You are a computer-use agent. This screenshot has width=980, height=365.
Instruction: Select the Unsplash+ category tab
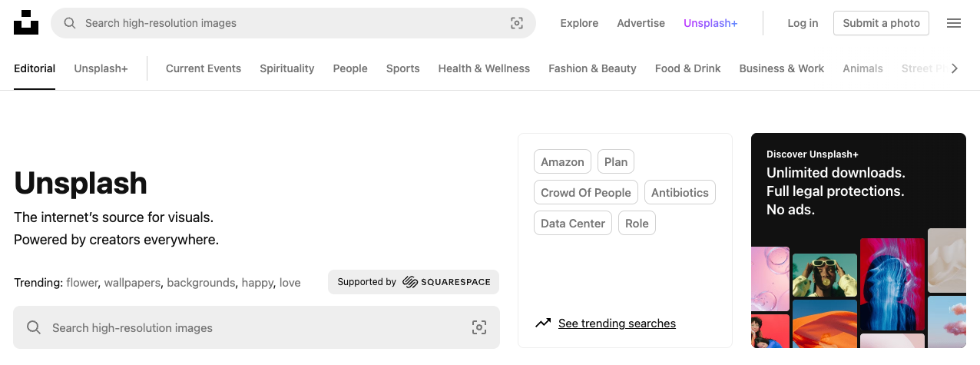(x=101, y=68)
